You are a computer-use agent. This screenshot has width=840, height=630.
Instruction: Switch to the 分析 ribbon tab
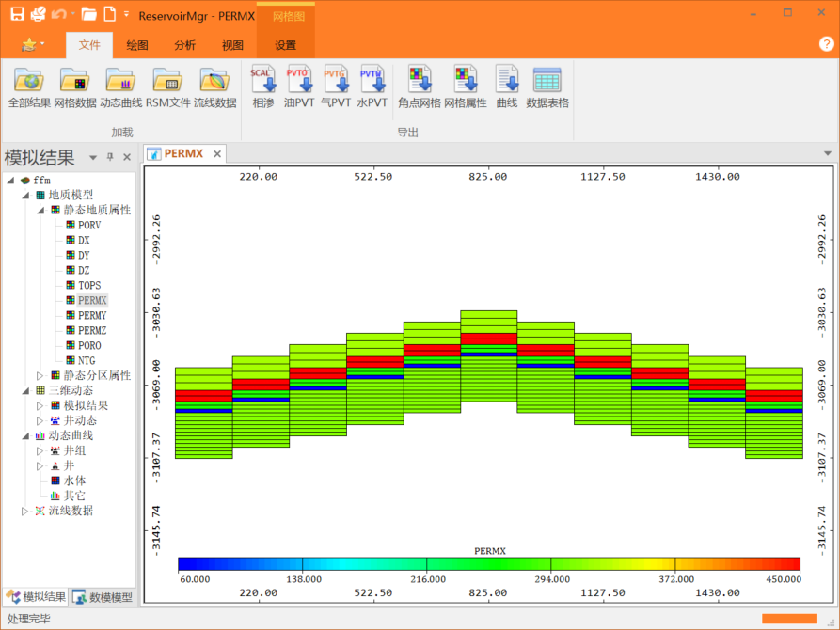point(184,45)
